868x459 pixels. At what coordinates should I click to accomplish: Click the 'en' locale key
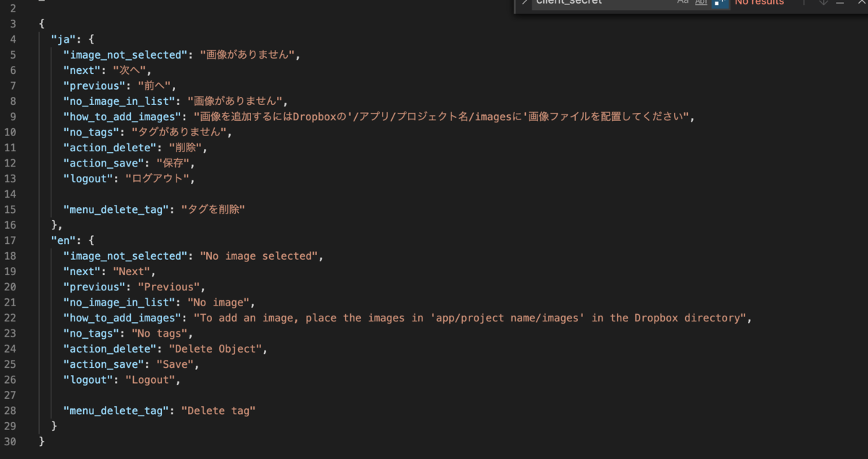[x=63, y=240]
